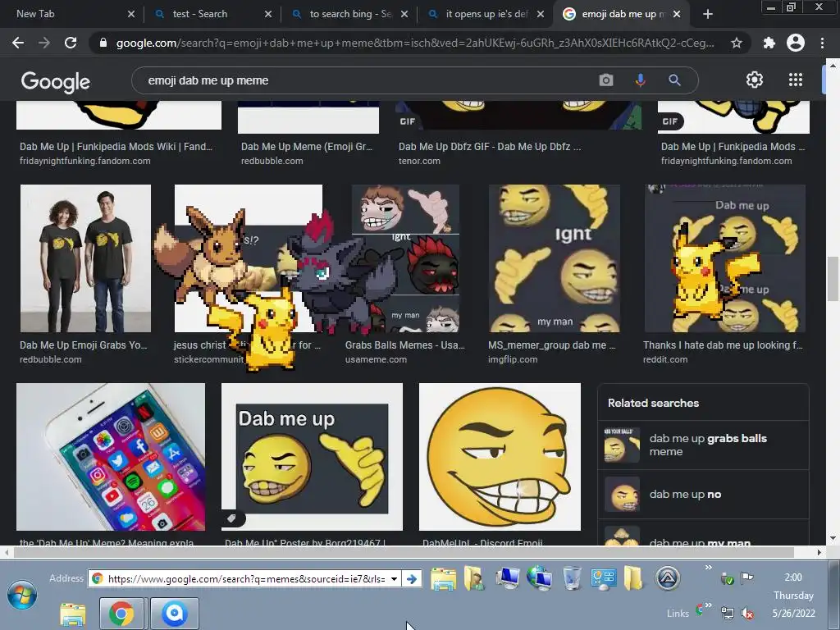Viewport: 840px width, 630px height.
Task: Select related search 'dab me up grabs balls meme'
Action: (x=703, y=445)
